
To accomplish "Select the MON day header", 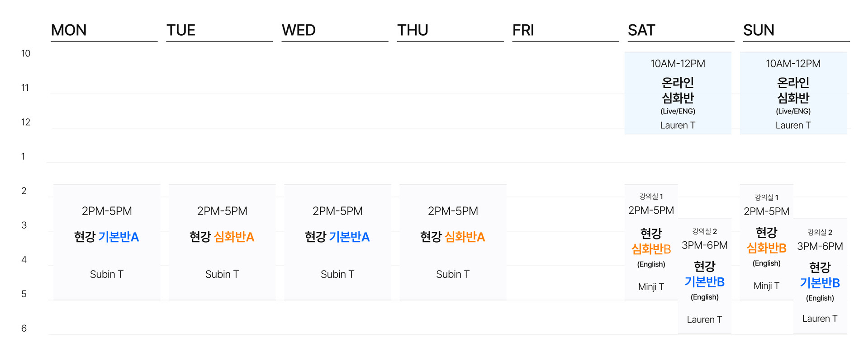I will click(69, 30).
